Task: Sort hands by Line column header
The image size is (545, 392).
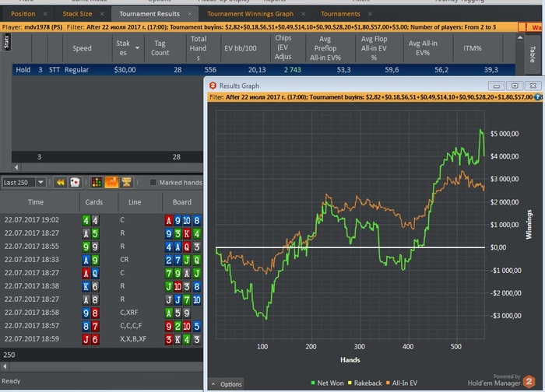Action: [135, 202]
